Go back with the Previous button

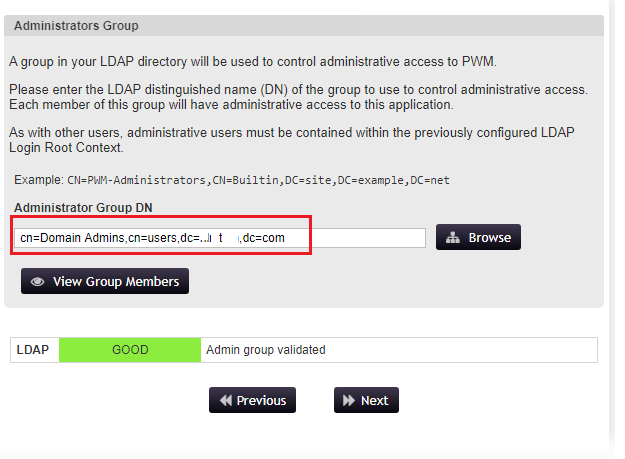point(252,400)
